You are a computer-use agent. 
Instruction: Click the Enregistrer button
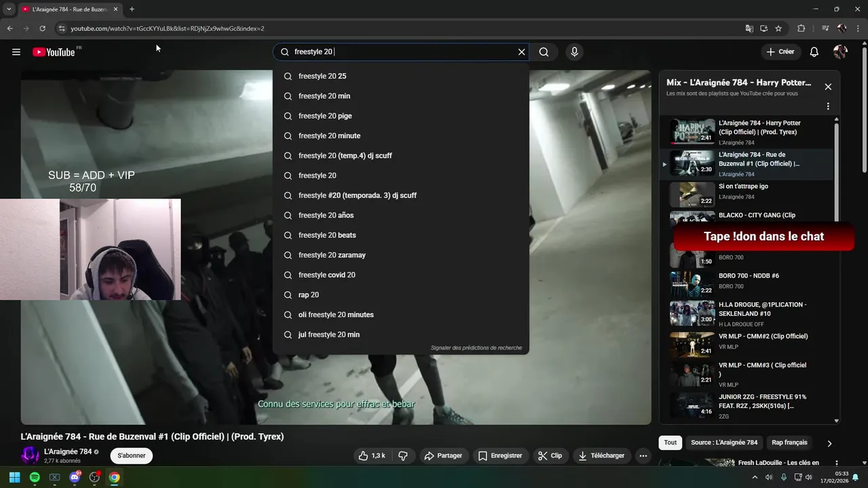[x=500, y=456]
